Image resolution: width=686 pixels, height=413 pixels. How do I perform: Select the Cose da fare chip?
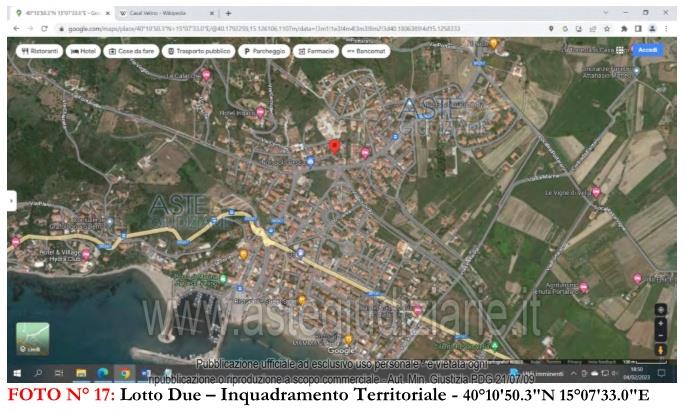pyautogui.click(x=131, y=51)
